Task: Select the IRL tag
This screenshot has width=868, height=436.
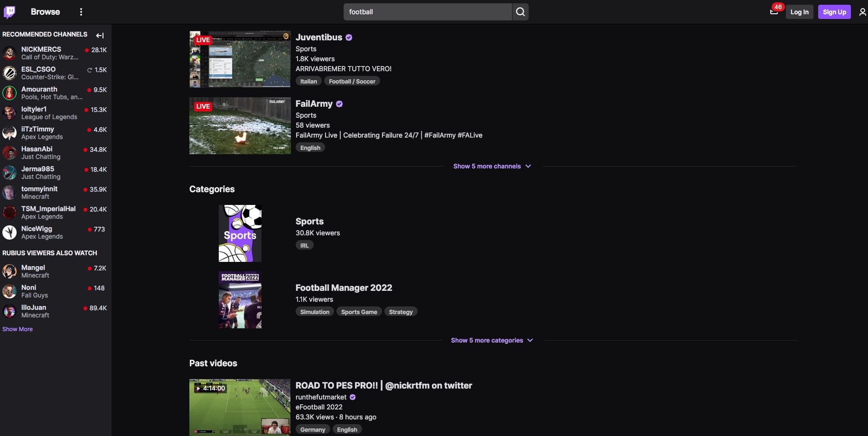Action: coord(305,245)
